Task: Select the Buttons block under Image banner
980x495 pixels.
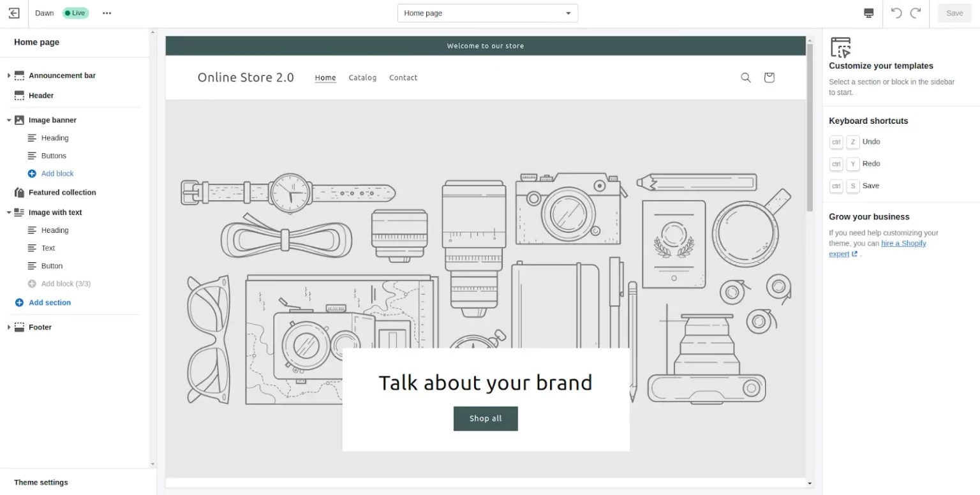Action: [53, 156]
